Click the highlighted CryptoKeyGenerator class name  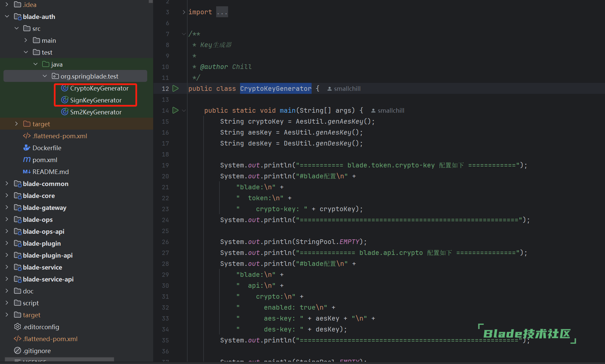click(276, 89)
